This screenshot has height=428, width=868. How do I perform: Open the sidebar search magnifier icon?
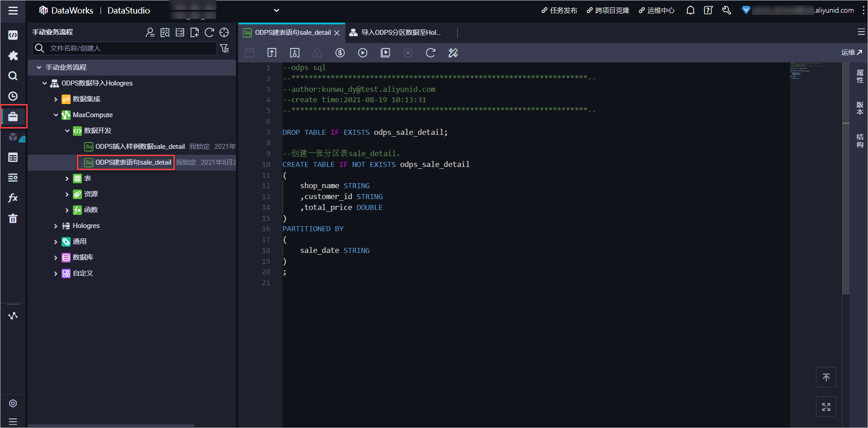point(13,76)
